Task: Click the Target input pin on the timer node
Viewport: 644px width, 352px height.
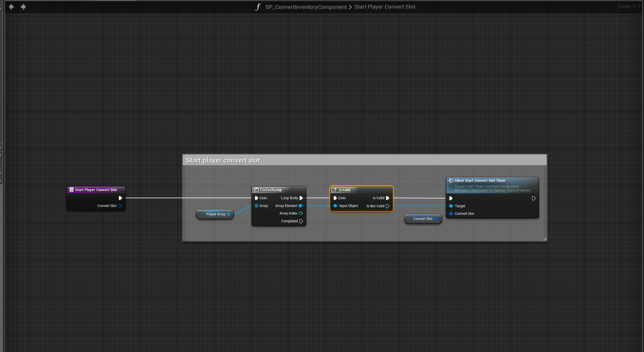Action: coord(451,206)
